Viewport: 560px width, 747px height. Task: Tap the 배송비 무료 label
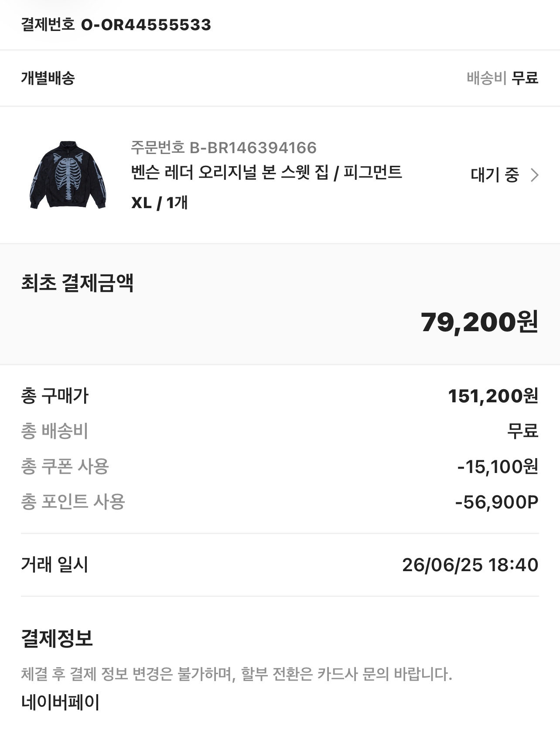(x=502, y=78)
